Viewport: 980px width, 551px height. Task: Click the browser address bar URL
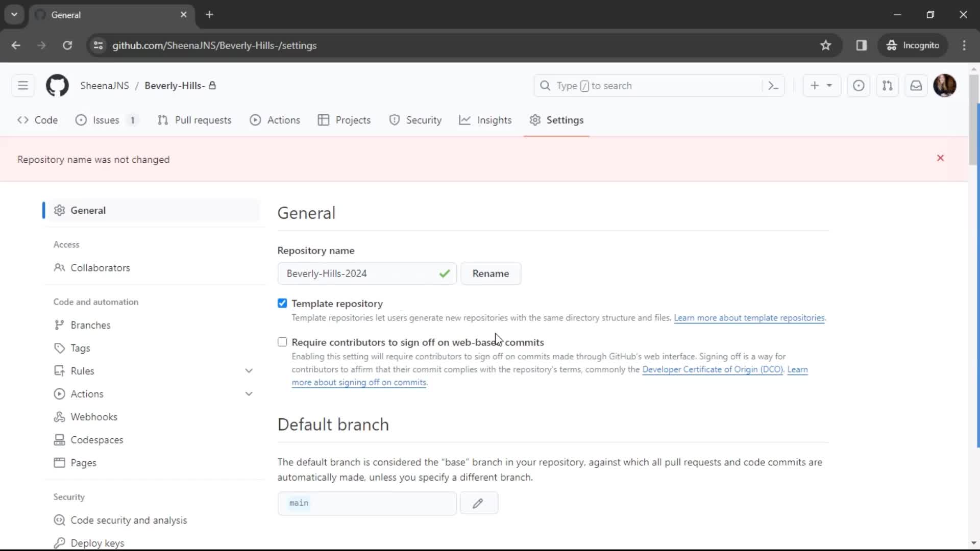coord(214,45)
